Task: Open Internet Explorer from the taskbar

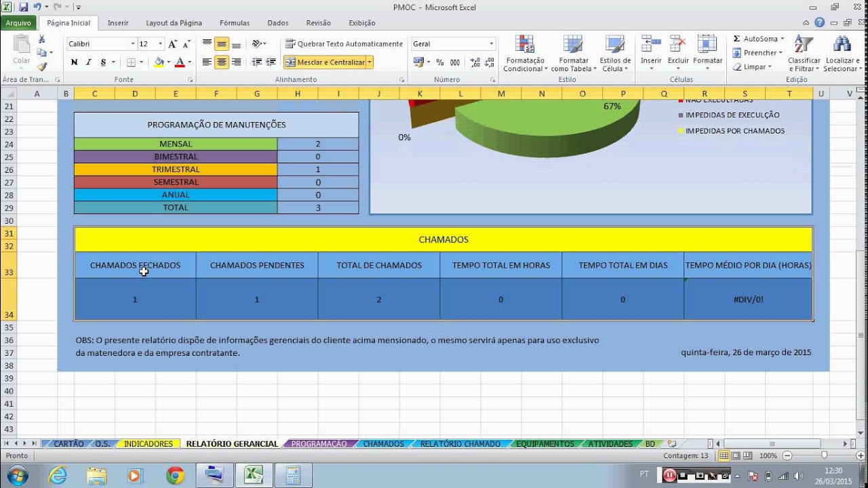Action: pos(58,476)
